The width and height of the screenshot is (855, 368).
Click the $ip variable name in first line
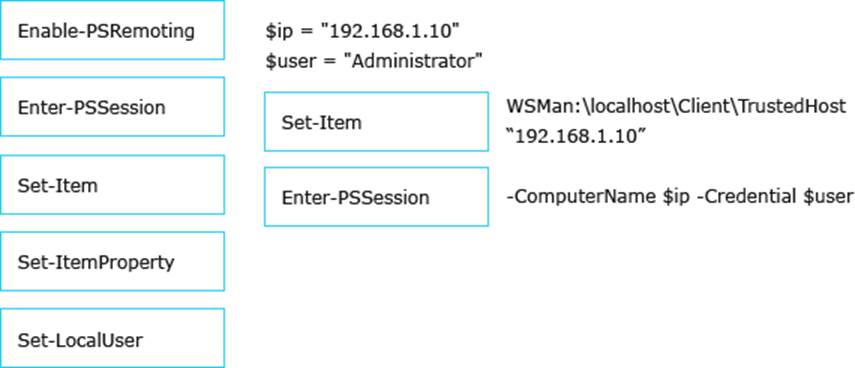click(x=278, y=32)
